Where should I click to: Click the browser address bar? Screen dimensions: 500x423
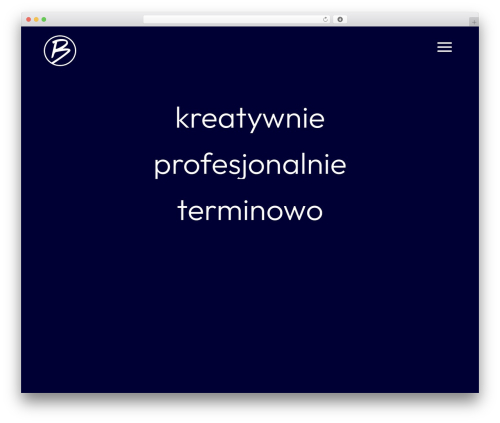[237, 20]
